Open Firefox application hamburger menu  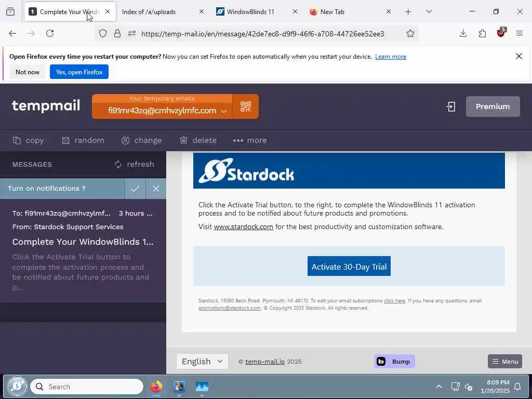pos(520,33)
